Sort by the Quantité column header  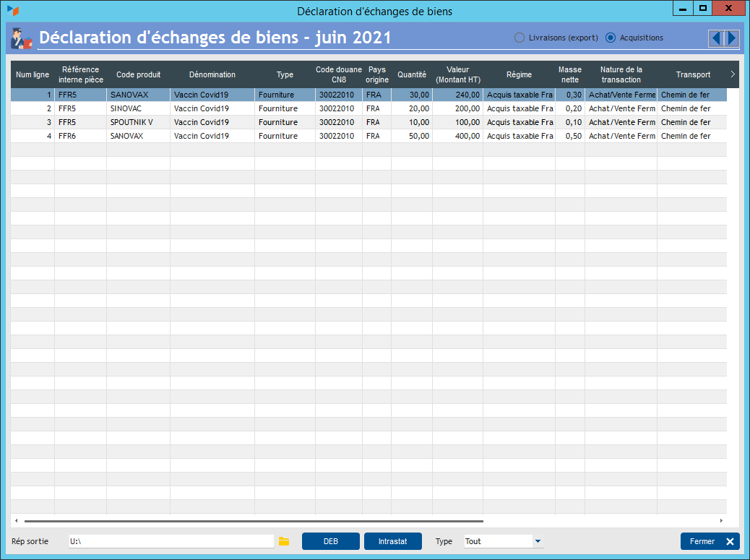pyautogui.click(x=412, y=74)
